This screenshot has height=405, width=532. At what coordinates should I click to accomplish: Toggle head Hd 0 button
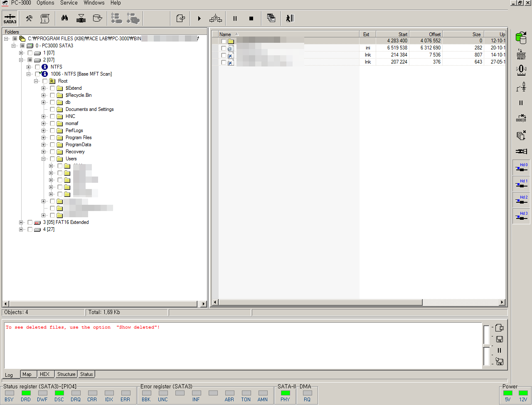pyautogui.click(x=521, y=168)
